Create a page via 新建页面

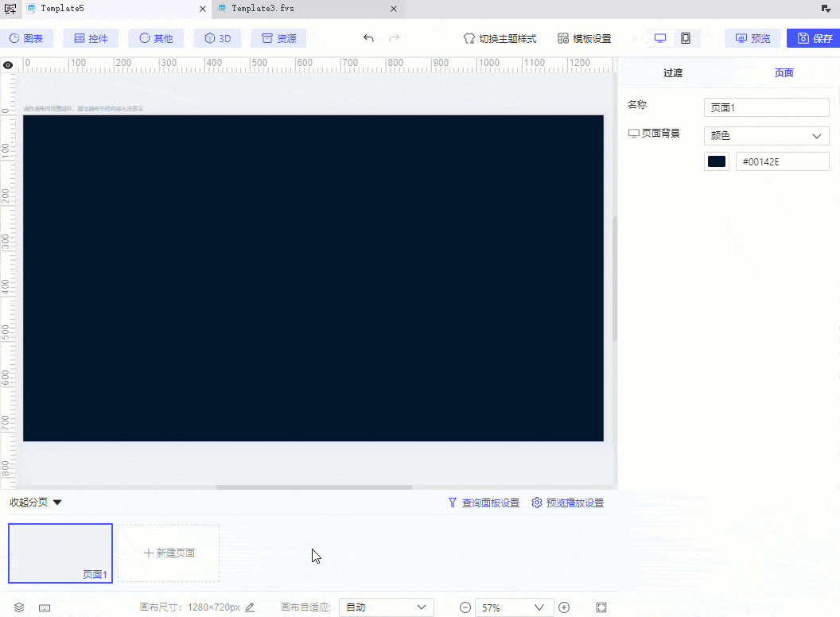click(x=168, y=553)
